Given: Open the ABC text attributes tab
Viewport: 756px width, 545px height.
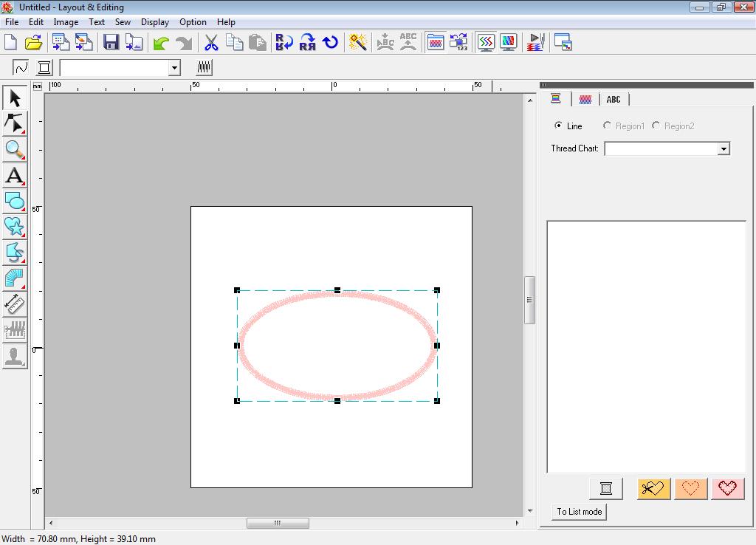Looking at the screenshot, I should tap(614, 100).
